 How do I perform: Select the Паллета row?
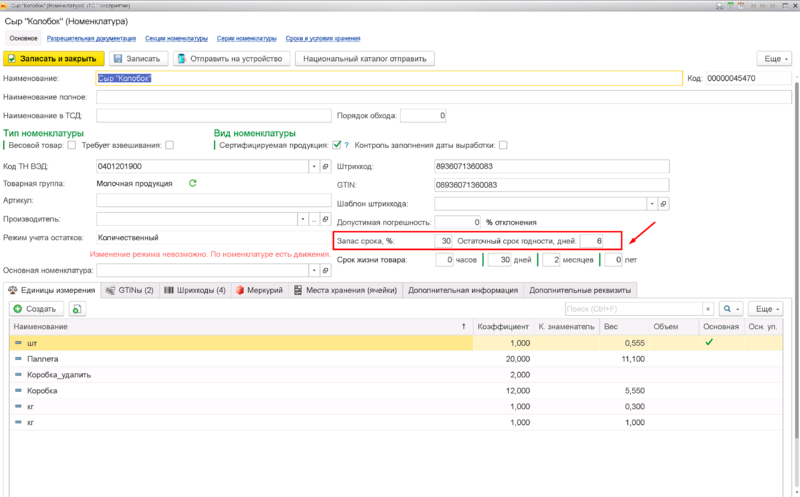396,359
